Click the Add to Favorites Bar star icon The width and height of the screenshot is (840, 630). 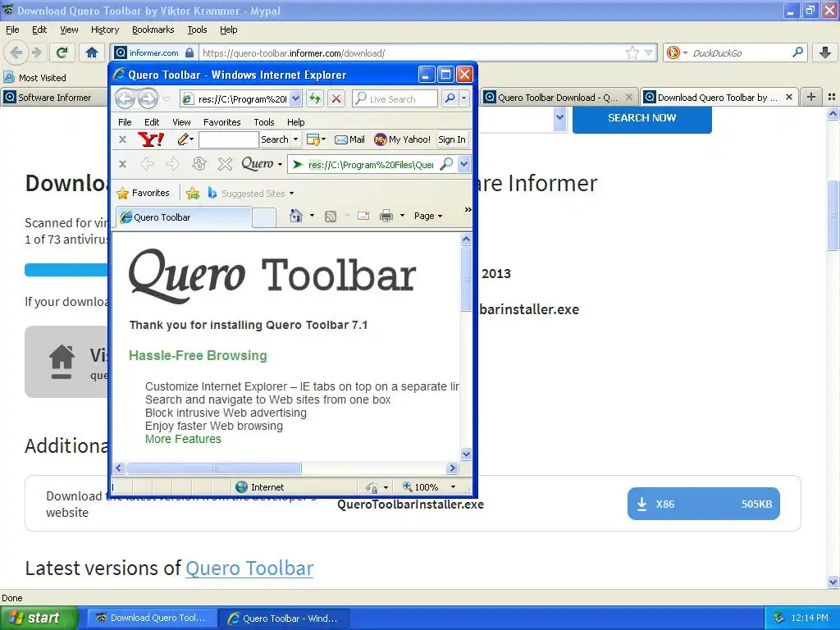click(193, 194)
